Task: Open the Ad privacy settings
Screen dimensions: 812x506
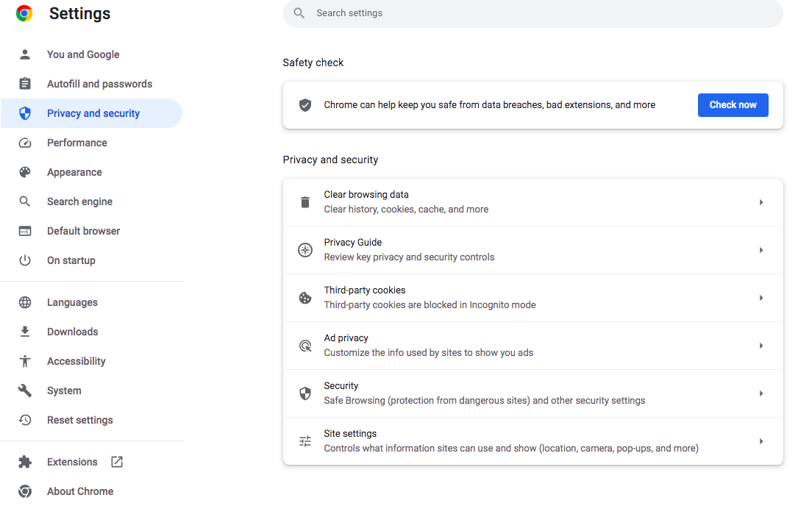Action: (x=533, y=346)
